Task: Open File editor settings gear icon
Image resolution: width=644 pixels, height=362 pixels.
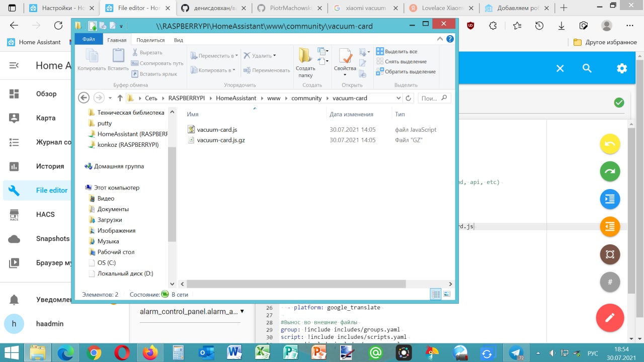Action: (x=622, y=68)
